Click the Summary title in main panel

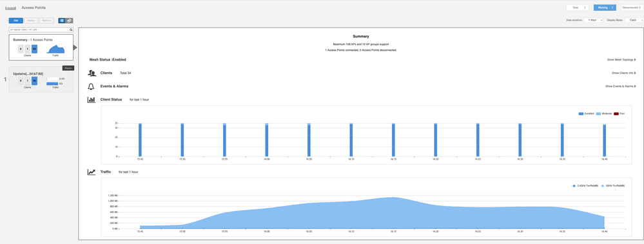pyautogui.click(x=360, y=37)
